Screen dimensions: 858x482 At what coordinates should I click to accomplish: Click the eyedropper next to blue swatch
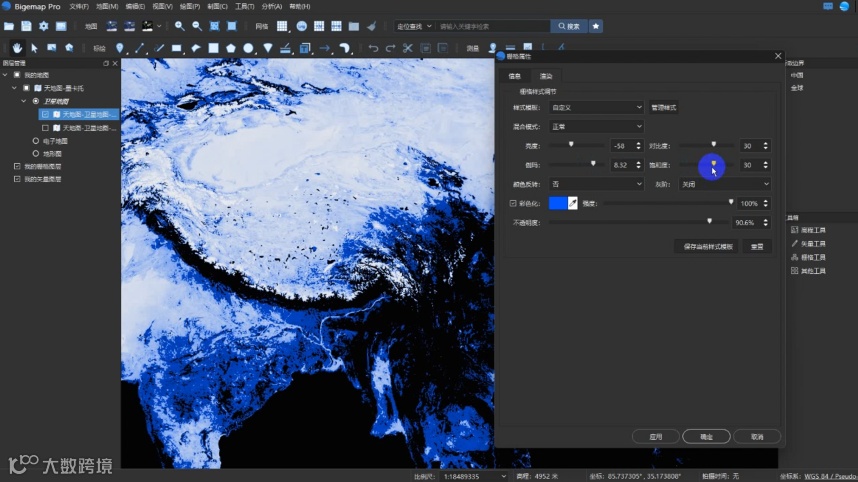(573, 203)
